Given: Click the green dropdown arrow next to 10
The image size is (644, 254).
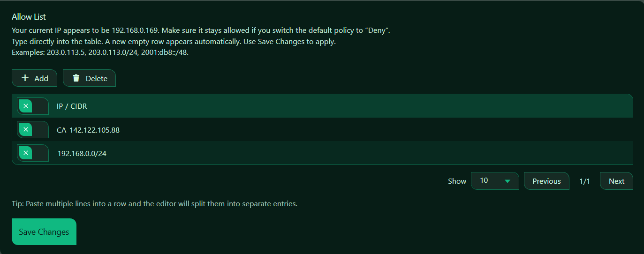Looking at the screenshot, I should 508,181.
